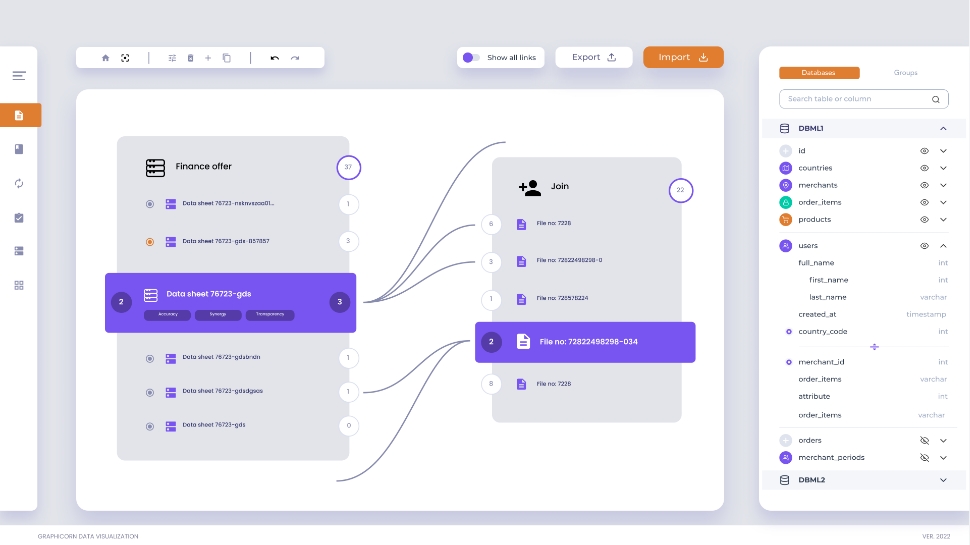Click the undo arrow in the toolbar

(275, 58)
